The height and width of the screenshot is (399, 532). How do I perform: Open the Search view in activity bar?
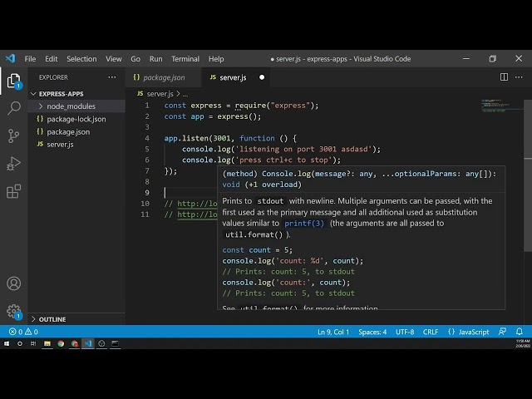pyautogui.click(x=14, y=108)
